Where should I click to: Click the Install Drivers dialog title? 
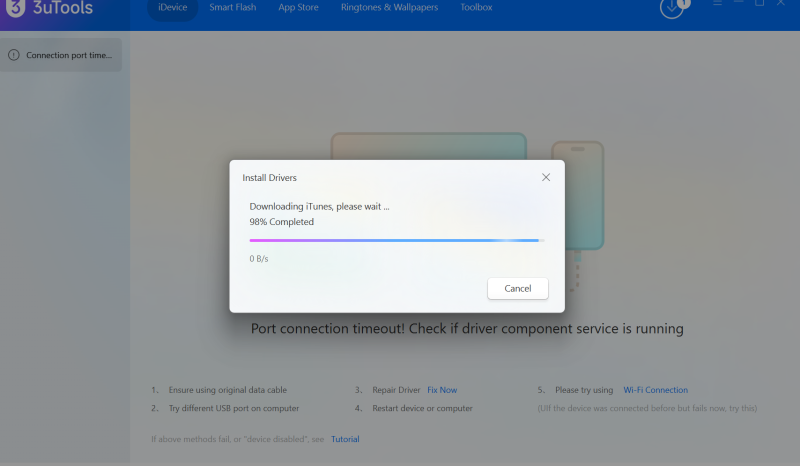pyautogui.click(x=269, y=178)
